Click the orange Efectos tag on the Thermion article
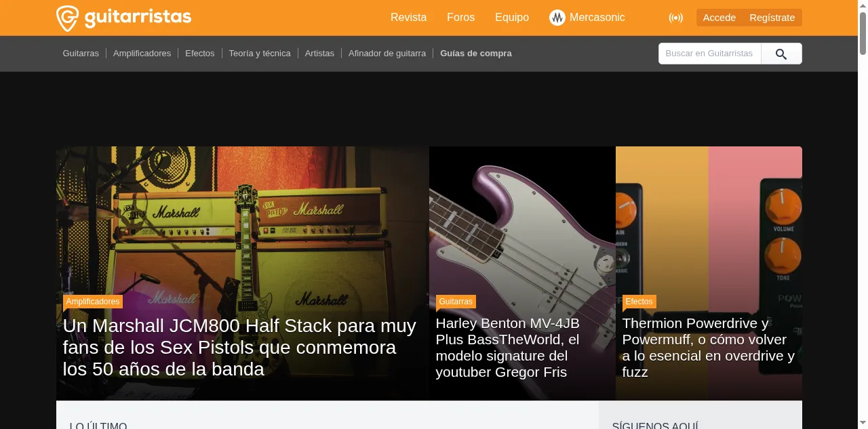The image size is (868, 429). pos(639,302)
